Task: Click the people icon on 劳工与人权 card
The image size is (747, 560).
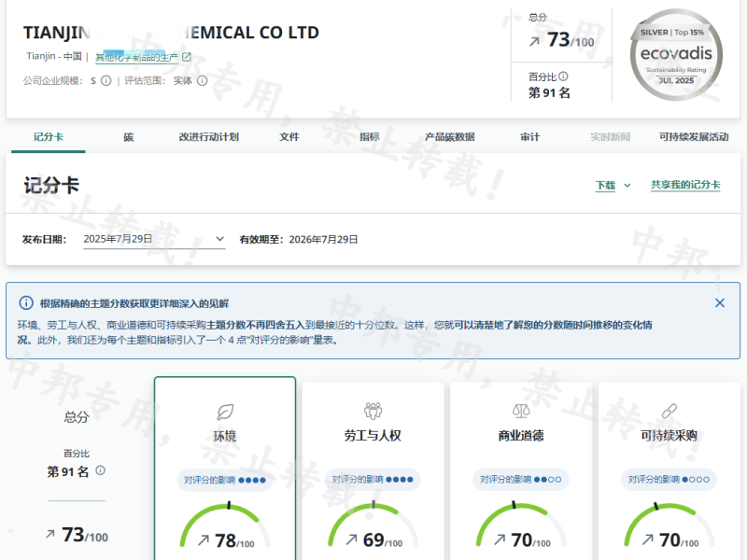Action: point(373,411)
